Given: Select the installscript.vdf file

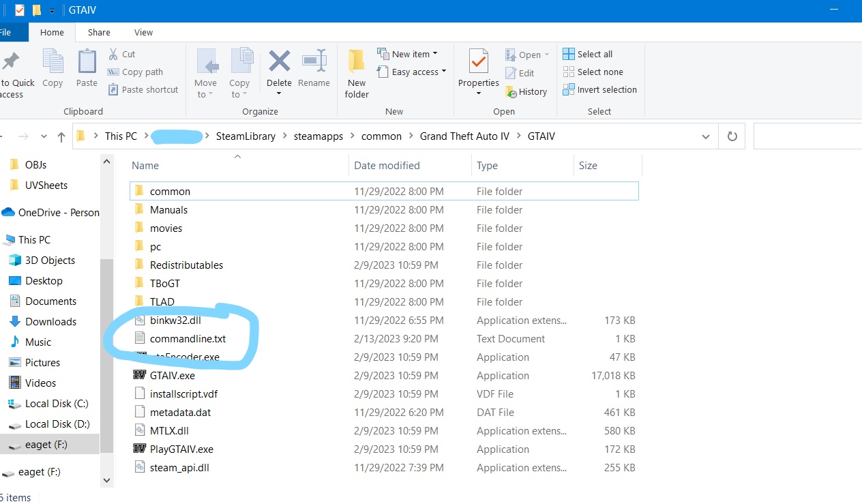Looking at the screenshot, I should point(384,394).
